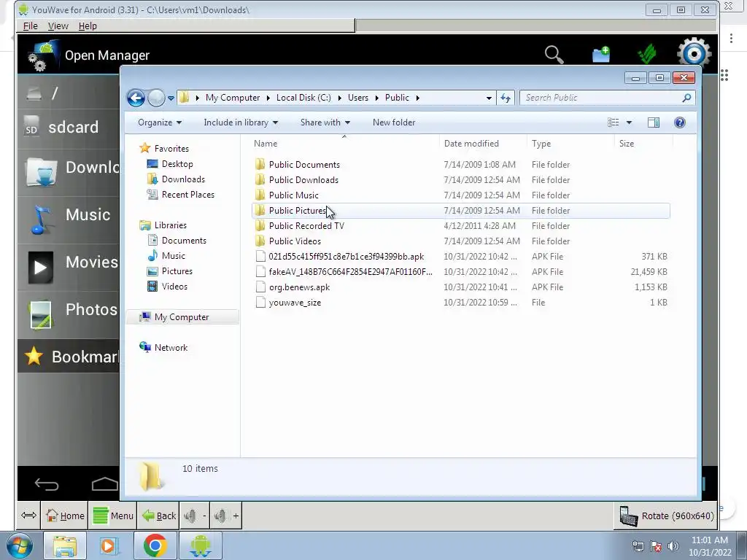Select Desktop under Favorites
This screenshot has height=560, width=747.
177,164
